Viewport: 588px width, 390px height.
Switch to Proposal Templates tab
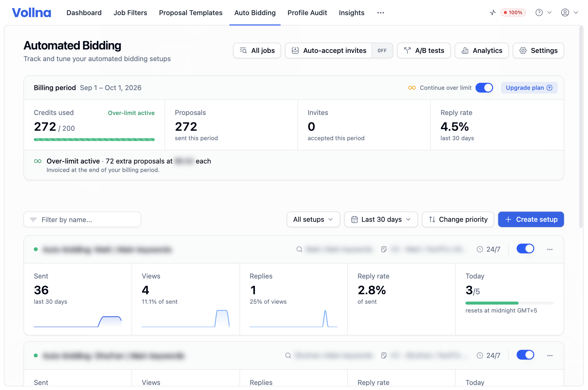[191, 13]
